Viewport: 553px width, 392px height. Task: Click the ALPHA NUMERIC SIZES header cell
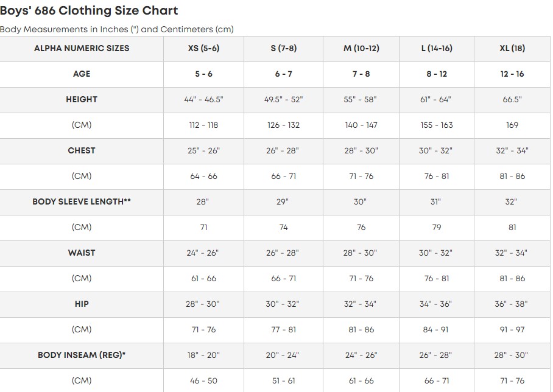82,48
